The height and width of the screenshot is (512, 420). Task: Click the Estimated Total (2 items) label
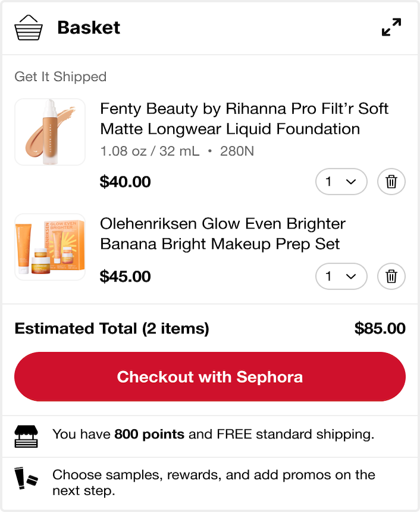[x=112, y=329]
